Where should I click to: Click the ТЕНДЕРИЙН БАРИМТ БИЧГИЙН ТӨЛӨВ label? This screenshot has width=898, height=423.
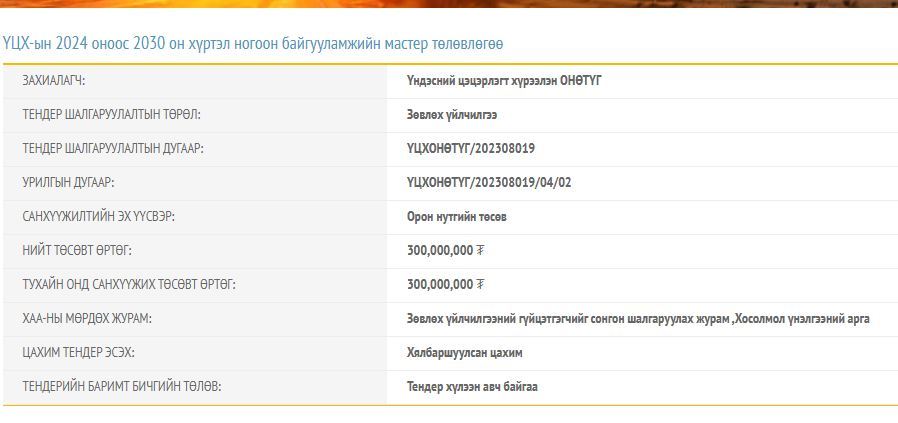[122, 387]
